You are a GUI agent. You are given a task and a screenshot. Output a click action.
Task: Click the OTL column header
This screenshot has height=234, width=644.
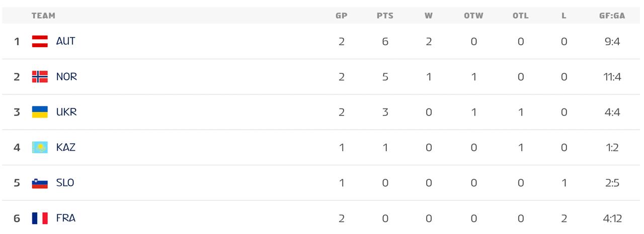[521, 16]
